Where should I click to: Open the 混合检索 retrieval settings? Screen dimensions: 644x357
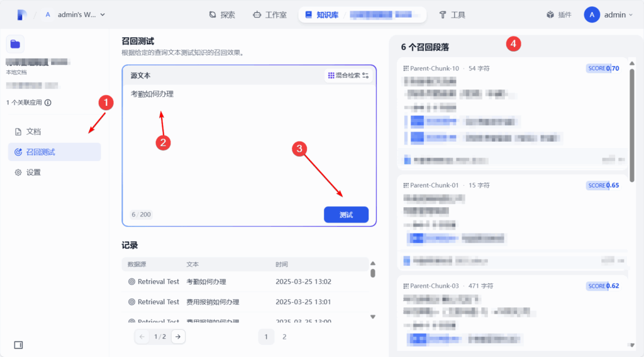tap(348, 76)
